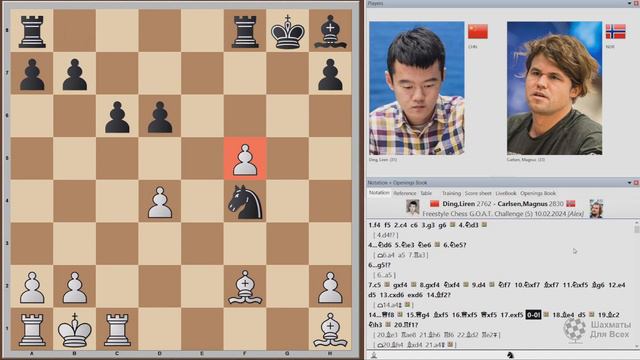Select the white rook on a1
Image resolution: width=640 pixels, height=360 pixels.
pos(32,330)
